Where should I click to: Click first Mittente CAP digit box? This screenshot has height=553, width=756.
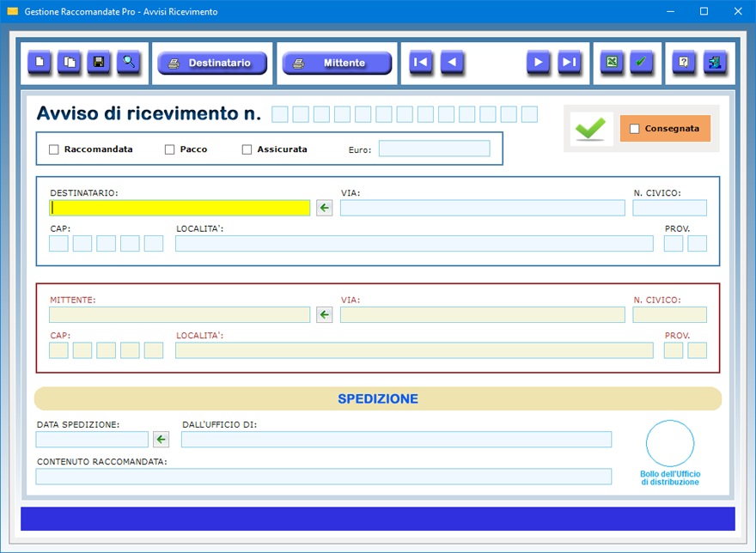[x=58, y=350]
